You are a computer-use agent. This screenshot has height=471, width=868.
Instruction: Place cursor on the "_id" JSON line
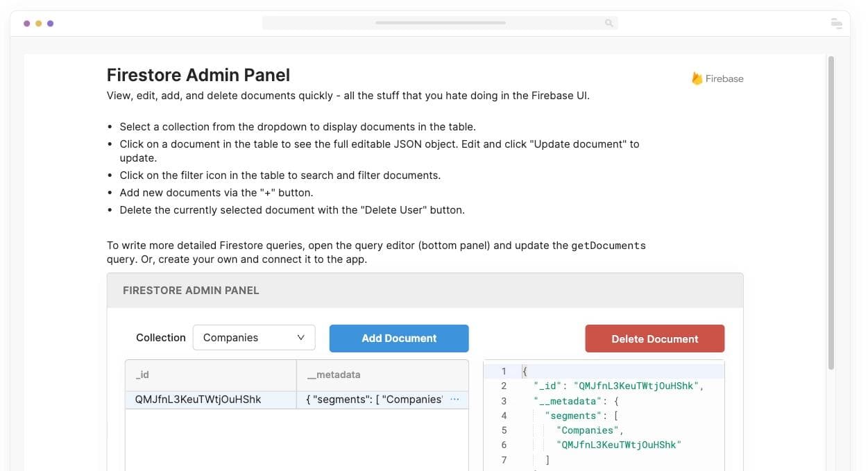(618, 386)
